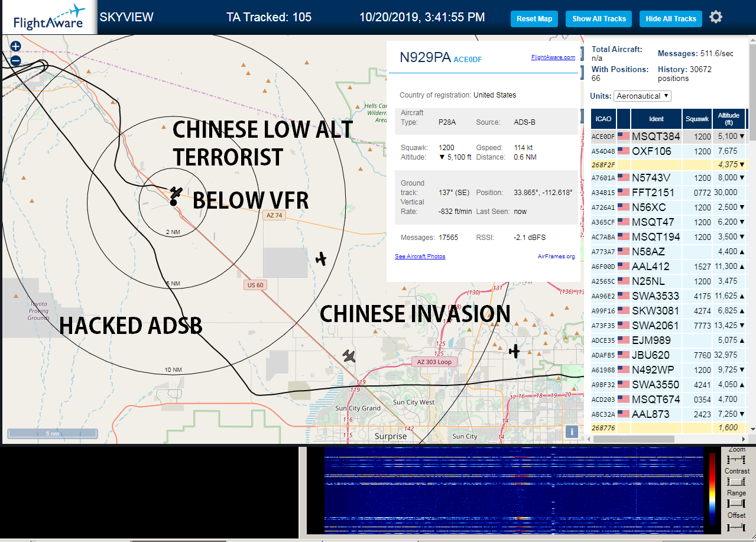This screenshot has width=756, height=542.
Task: Click down arrow of aircraft list scrollbar
Action: pos(752,429)
